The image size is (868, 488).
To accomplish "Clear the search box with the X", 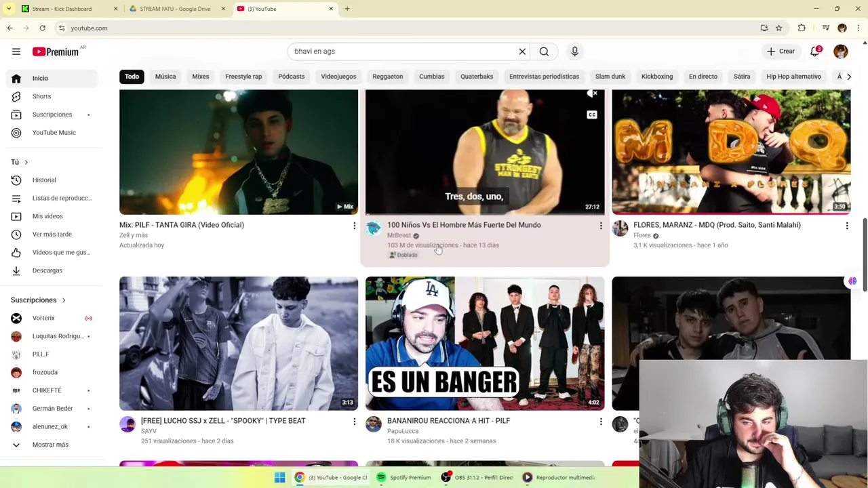I will (x=522, y=52).
